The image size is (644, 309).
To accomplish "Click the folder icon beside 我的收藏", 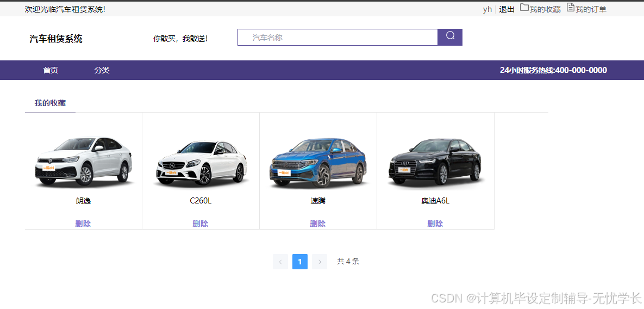I will [x=524, y=8].
